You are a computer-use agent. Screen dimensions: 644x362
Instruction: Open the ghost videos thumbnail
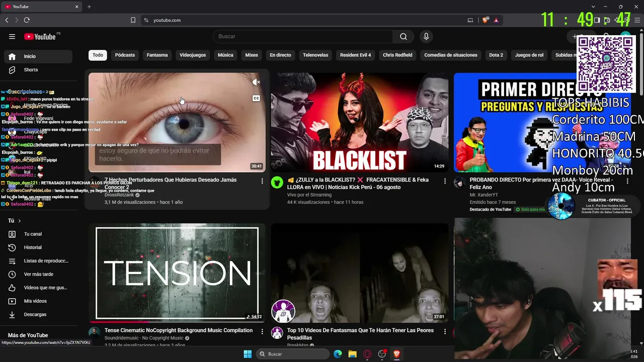click(x=359, y=273)
